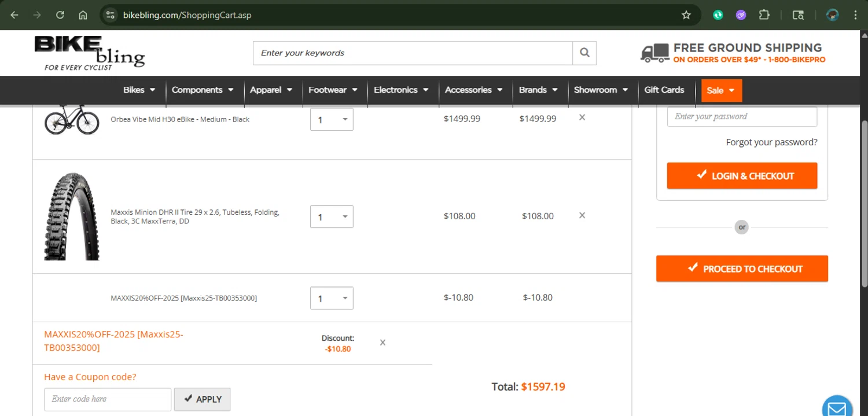Remove the MAXXIS20%OFF discount coupon
Screen dimensions: 868x416
pos(382,343)
